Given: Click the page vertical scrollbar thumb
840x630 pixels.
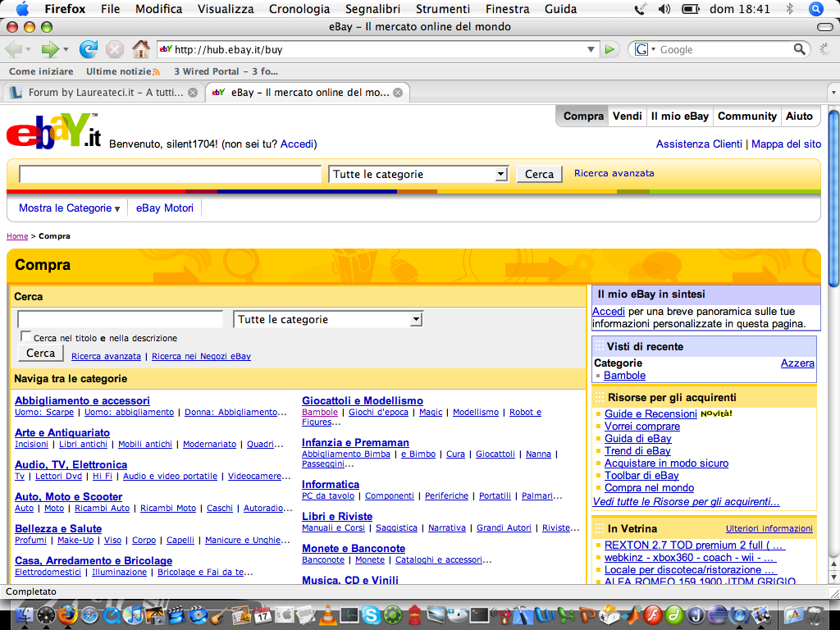Looking at the screenshot, I should pos(833,199).
